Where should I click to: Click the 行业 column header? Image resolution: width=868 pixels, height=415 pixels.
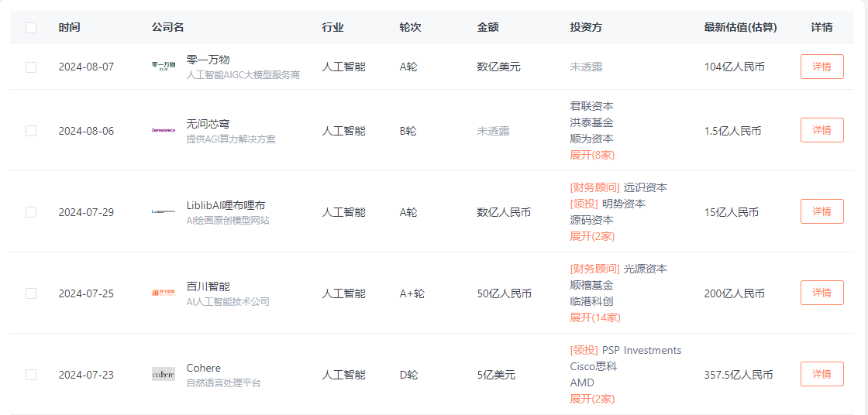333,28
